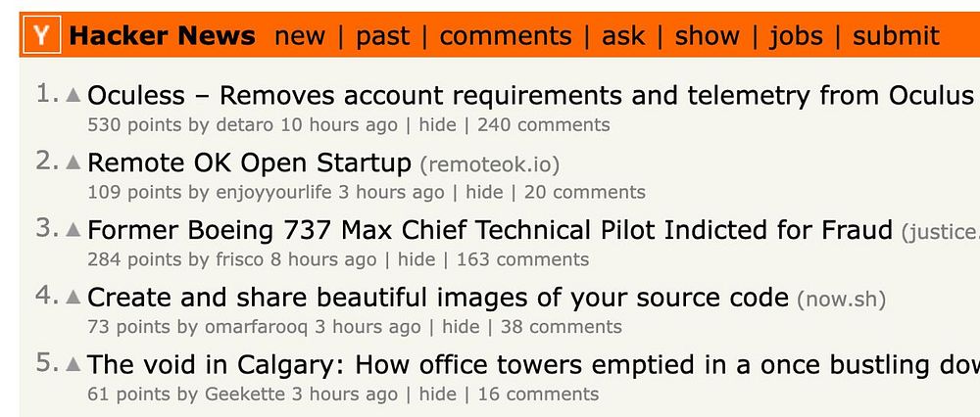Upvote the Remote OK Open Startup story
The width and height of the screenshot is (980, 417).
point(73,162)
